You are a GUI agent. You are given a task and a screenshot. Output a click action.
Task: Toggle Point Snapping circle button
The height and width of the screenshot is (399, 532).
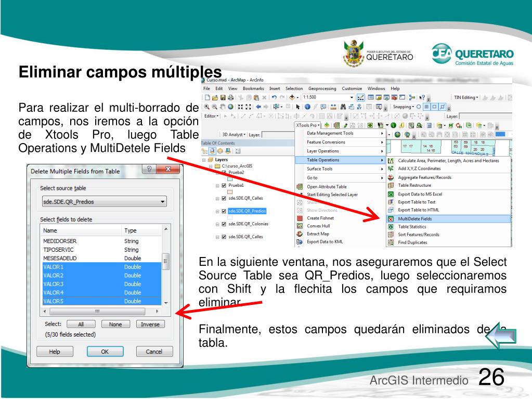click(x=419, y=107)
